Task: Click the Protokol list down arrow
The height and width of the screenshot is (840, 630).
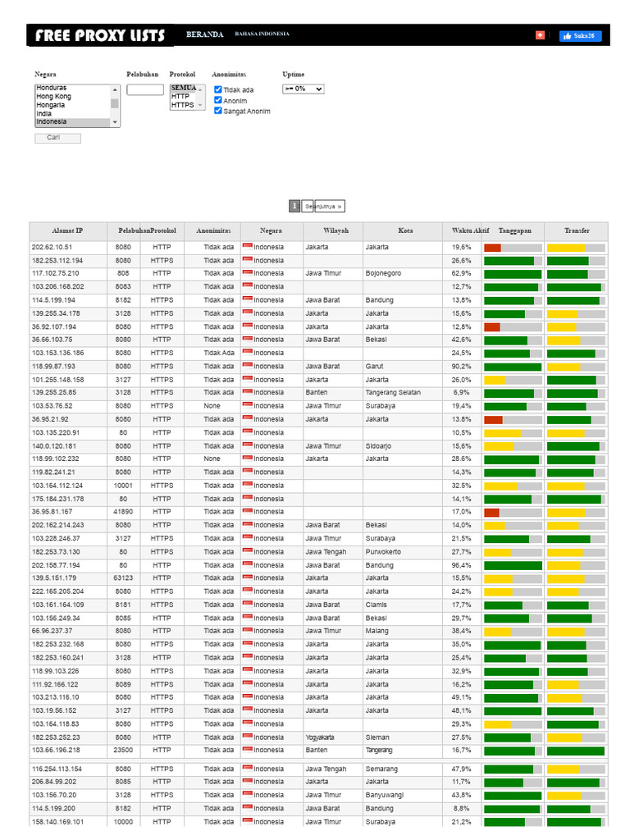Action: point(200,106)
